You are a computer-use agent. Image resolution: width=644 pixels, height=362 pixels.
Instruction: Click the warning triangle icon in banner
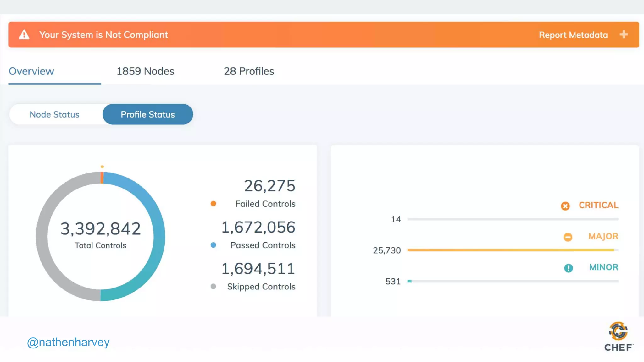coord(24,35)
